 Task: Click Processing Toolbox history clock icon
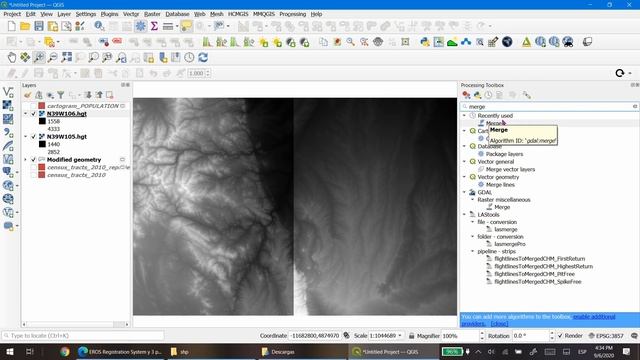point(489,95)
